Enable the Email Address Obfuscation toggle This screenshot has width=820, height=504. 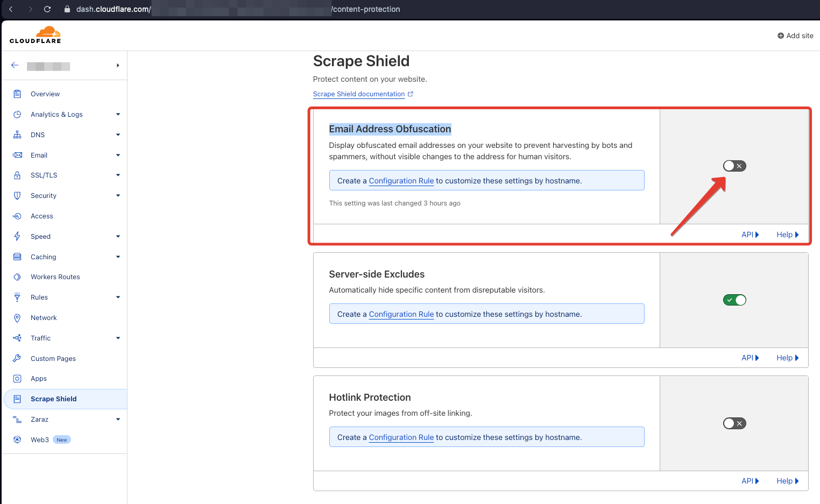[734, 166]
